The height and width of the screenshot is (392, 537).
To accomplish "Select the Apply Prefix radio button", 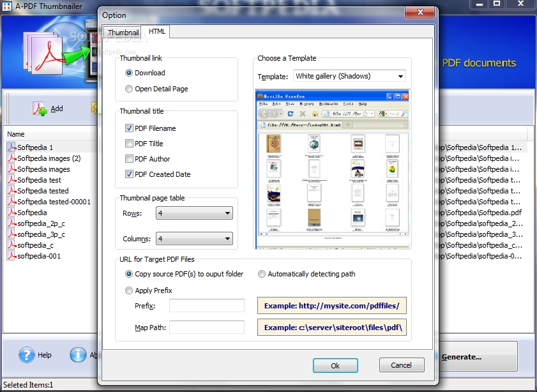I will pyautogui.click(x=129, y=290).
